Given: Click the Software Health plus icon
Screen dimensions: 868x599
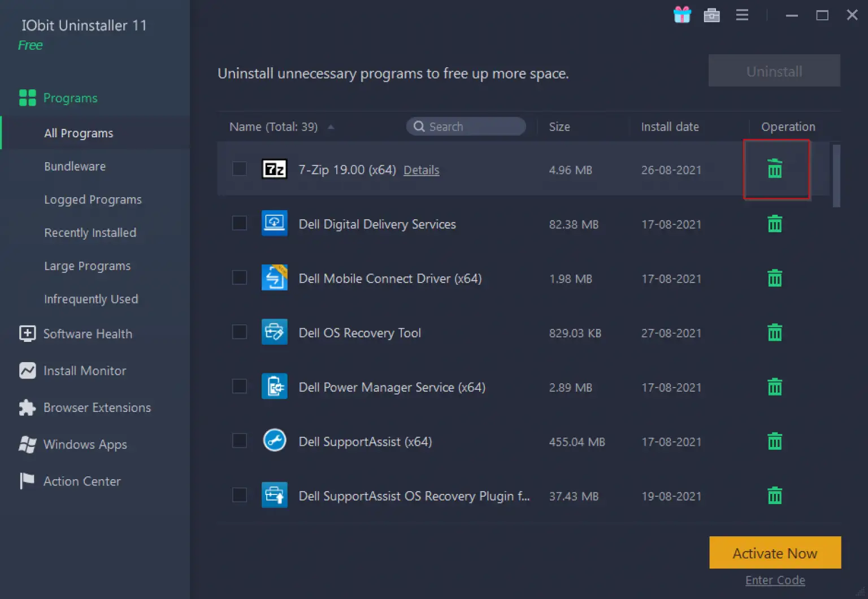Looking at the screenshot, I should point(27,333).
